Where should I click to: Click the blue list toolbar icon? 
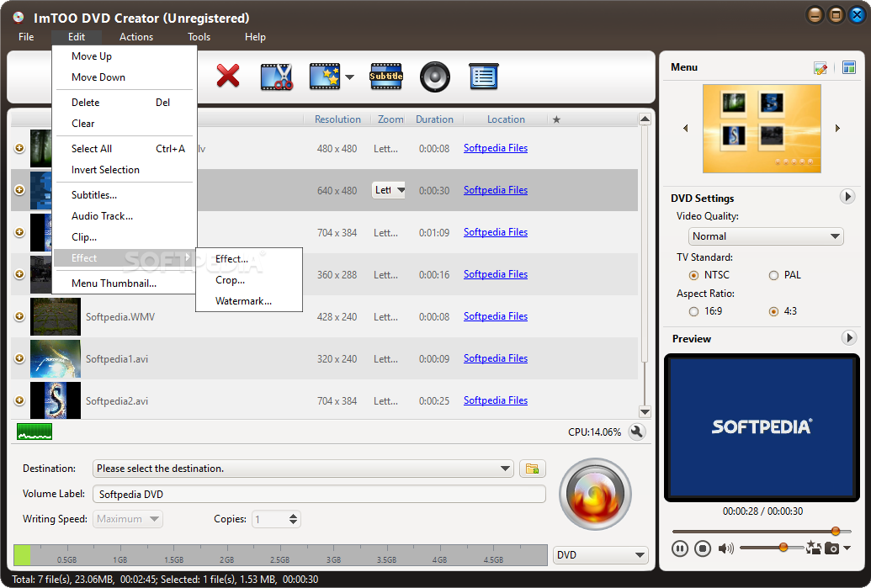point(483,77)
